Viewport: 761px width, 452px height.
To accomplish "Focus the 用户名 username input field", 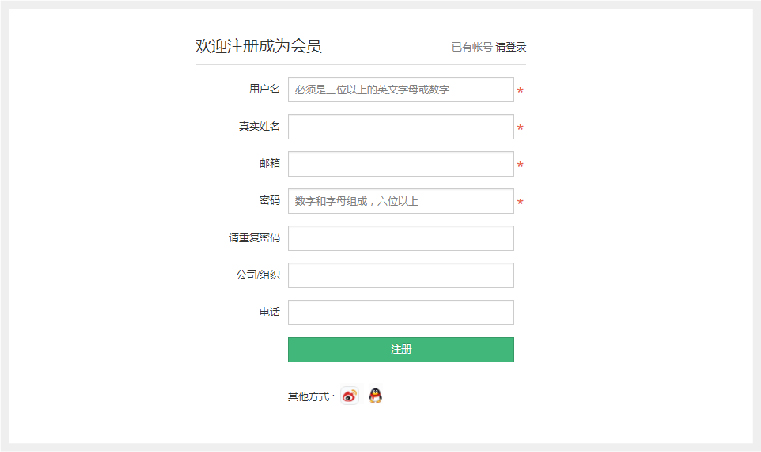I will click(401, 89).
